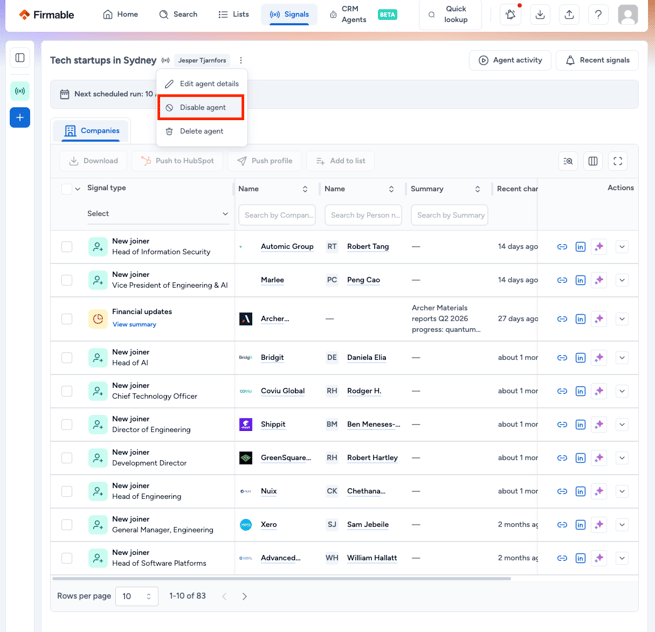This screenshot has width=655, height=632.
Task: Choose Disable agent from the menu
Action: tap(201, 108)
